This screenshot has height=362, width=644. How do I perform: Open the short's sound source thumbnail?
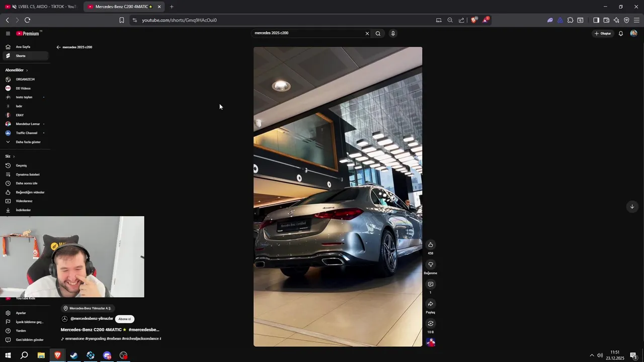point(431,342)
